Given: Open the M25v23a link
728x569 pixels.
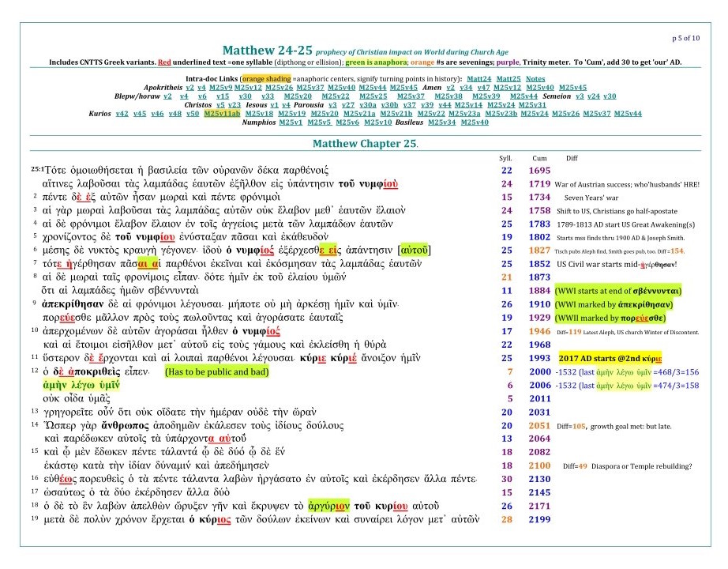Looking at the screenshot, I should [x=464, y=114].
